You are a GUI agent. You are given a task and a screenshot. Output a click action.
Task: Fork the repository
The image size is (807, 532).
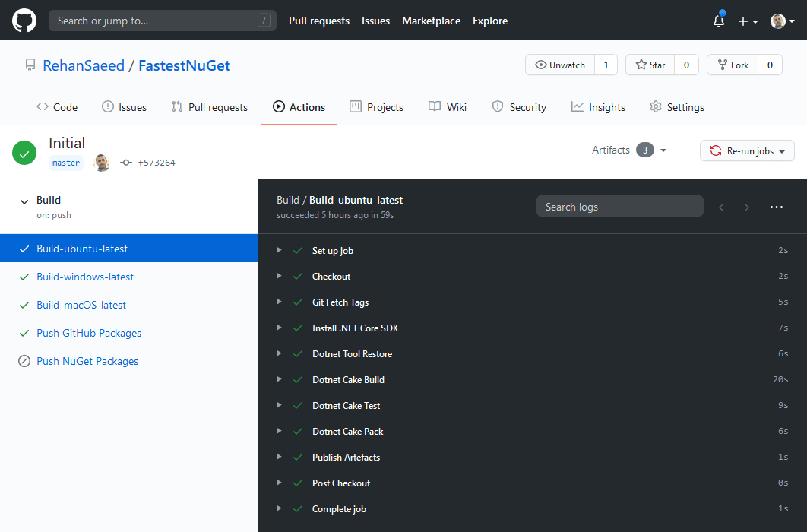point(733,65)
